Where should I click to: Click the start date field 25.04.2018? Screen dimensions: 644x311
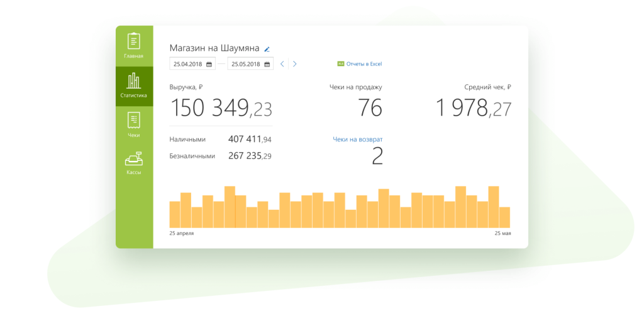pos(187,64)
